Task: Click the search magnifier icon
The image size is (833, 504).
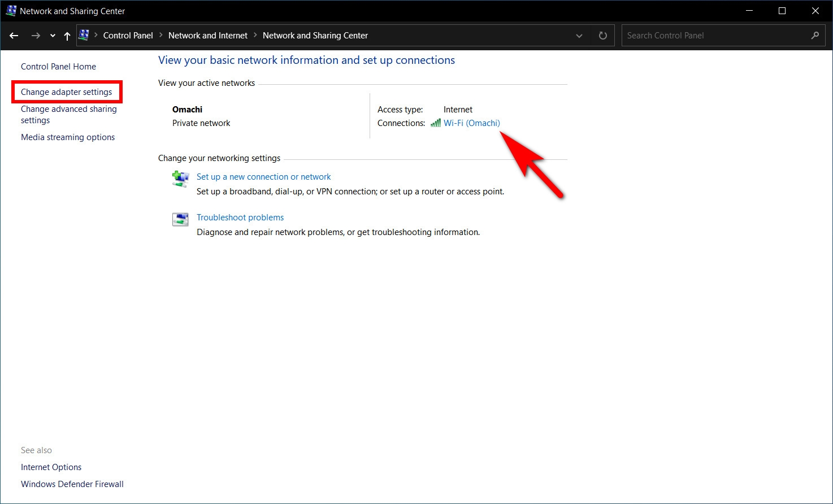Action: [x=815, y=36]
